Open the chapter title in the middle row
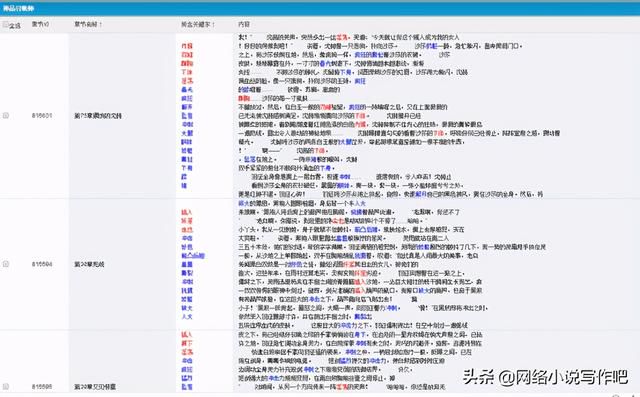The width and height of the screenshot is (640, 397). tap(89, 264)
